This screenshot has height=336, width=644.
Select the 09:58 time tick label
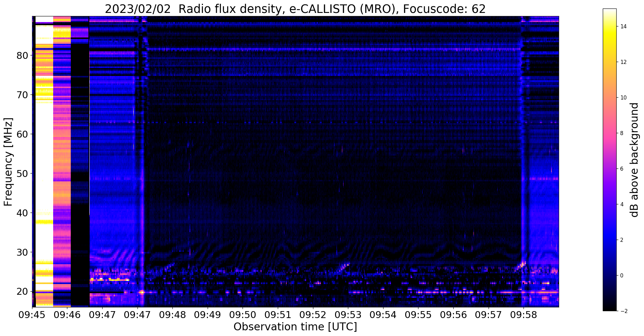pos(524,314)
